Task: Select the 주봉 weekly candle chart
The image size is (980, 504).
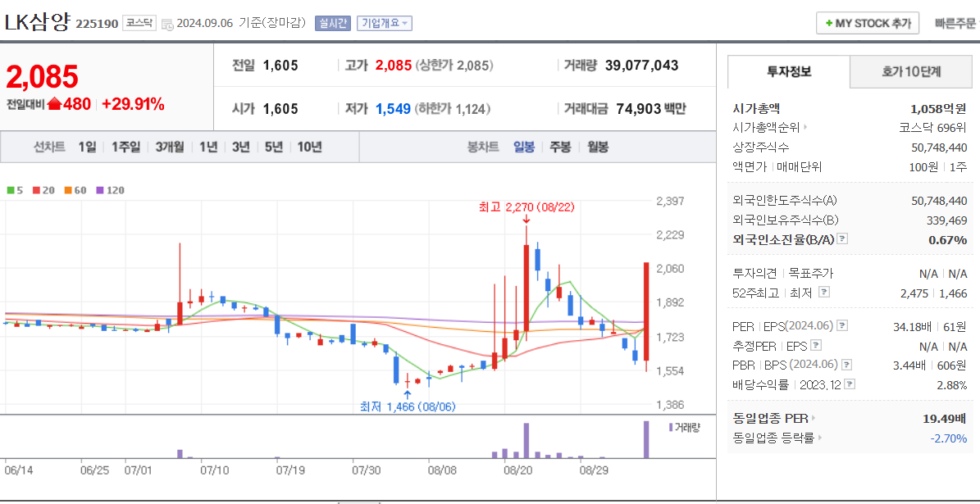Action: click(561, 148)
